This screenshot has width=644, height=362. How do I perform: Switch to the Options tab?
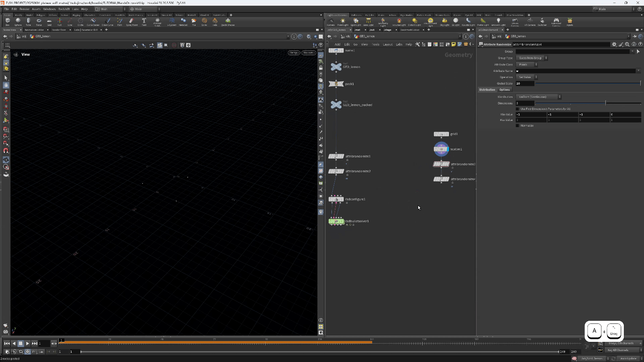coord(505,90)
